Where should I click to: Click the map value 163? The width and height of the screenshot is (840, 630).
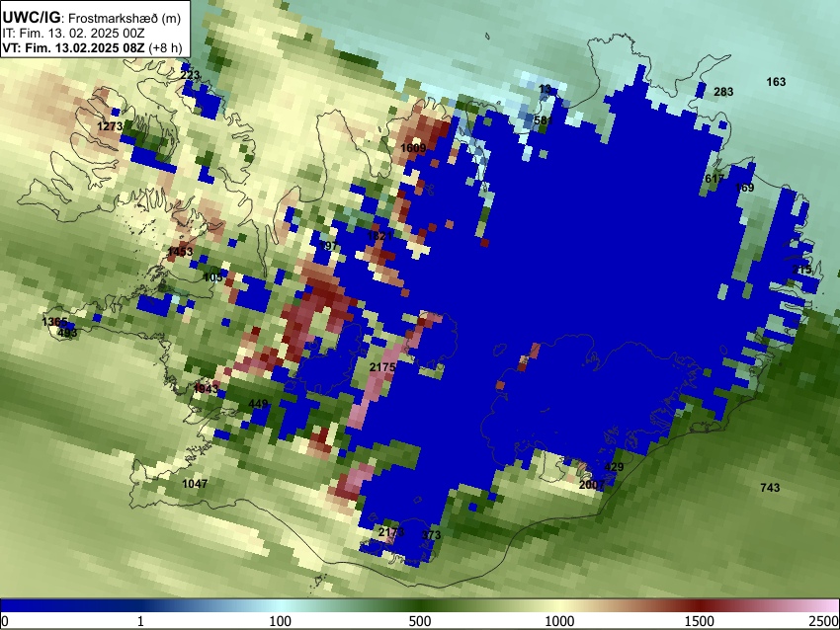pyautogui.click(x=776, y=82)
